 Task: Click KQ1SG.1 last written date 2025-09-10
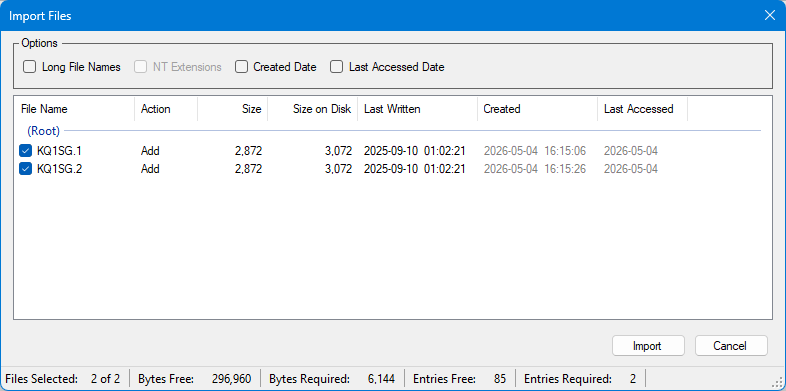[390, 151]
